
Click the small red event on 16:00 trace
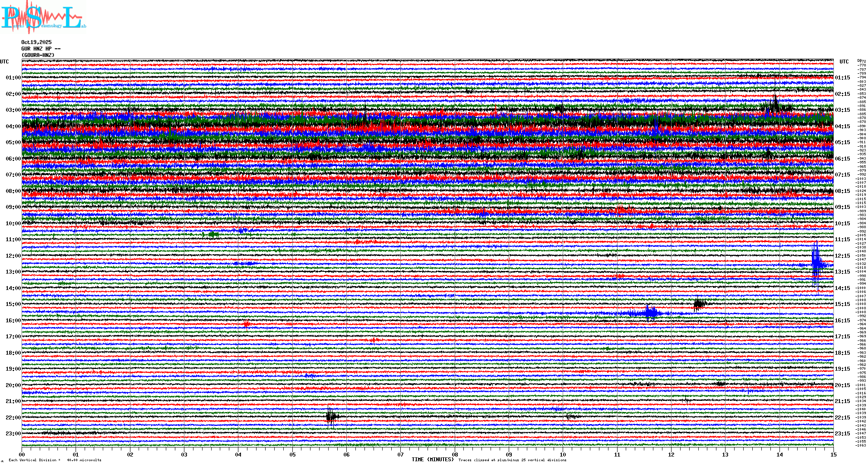click(247, 324)
